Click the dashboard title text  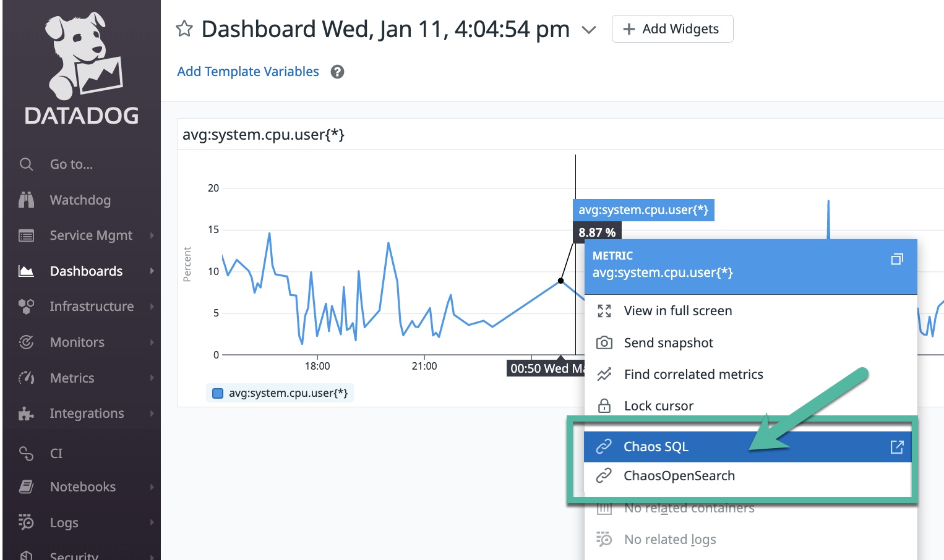[x=385, y=29]
